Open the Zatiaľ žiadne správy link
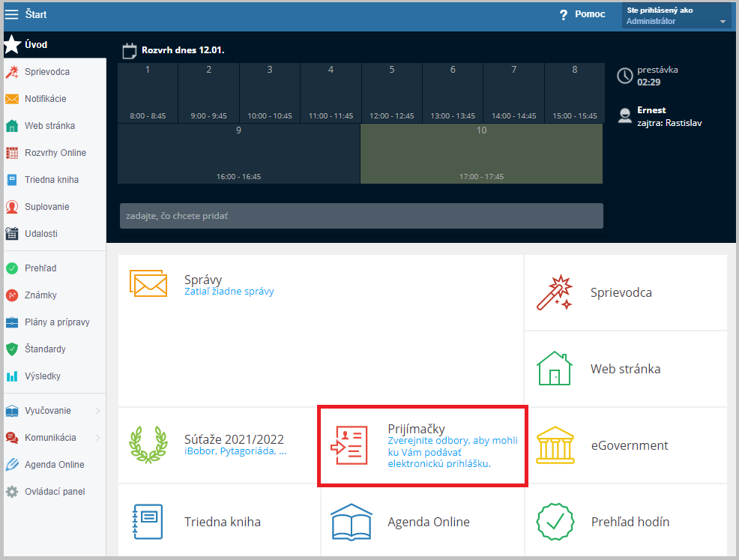 point(229,292)
